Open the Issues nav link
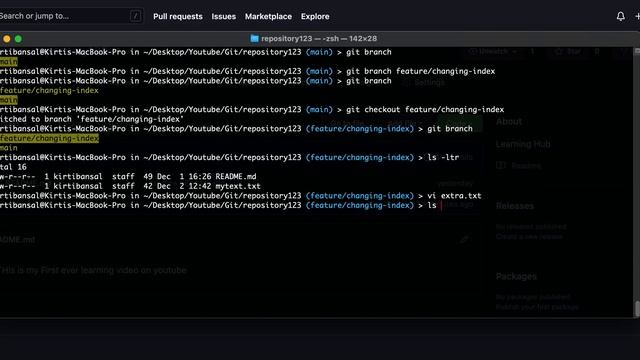Viewport: 640px width, 360px height. 223,17
